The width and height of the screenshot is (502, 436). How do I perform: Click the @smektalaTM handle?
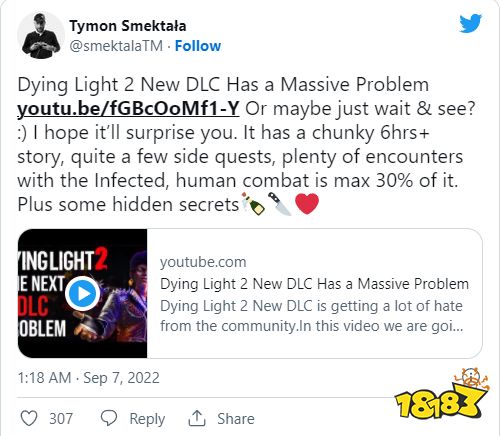click(x=116, y=46)
